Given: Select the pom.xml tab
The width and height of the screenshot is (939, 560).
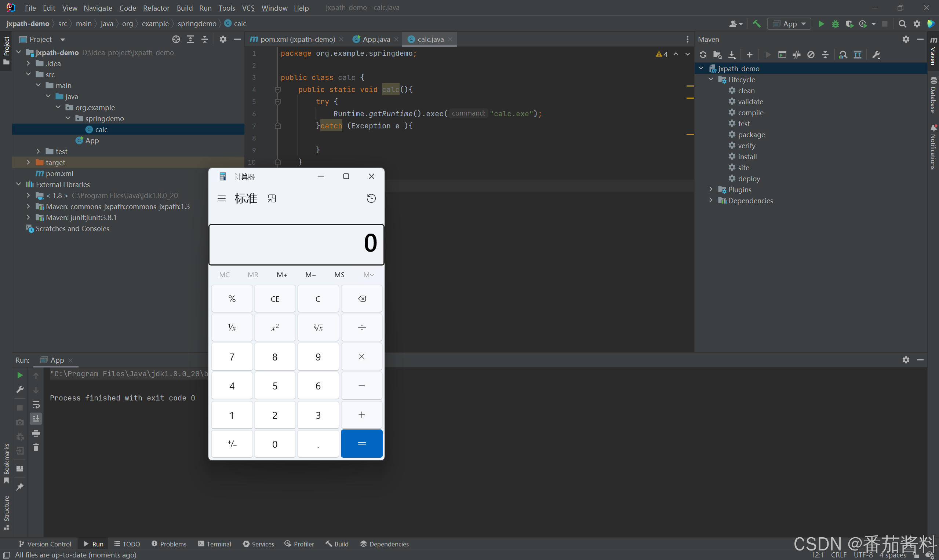Looking at the screenshot, I should pyautogui.click(x=294, y=39).
